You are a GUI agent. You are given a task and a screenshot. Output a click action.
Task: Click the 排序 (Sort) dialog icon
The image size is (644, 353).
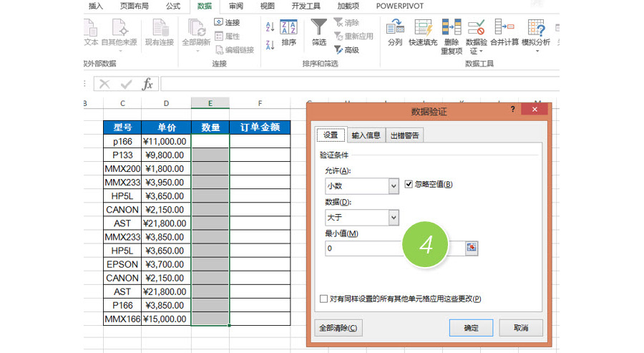click(x=289, y=28)
